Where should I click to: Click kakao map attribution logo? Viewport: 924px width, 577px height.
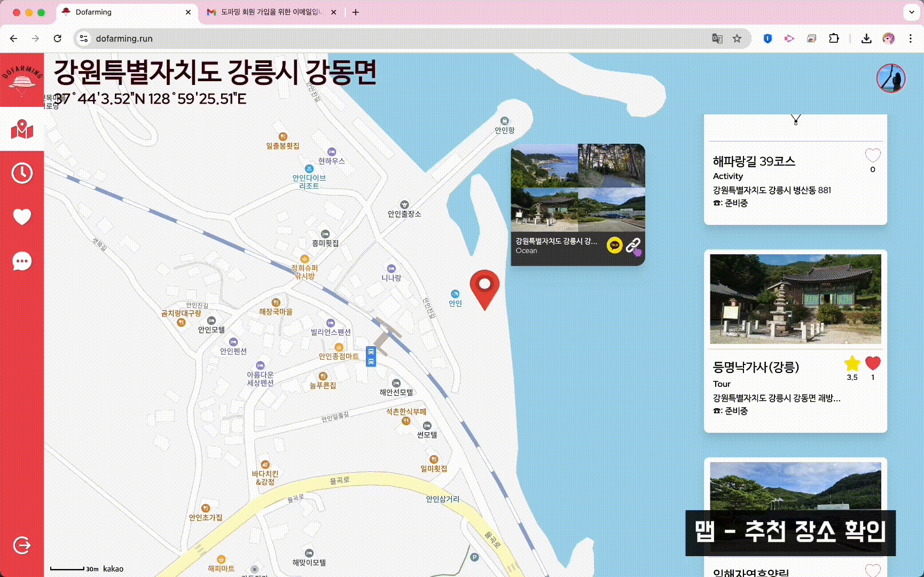click(113, 569)
